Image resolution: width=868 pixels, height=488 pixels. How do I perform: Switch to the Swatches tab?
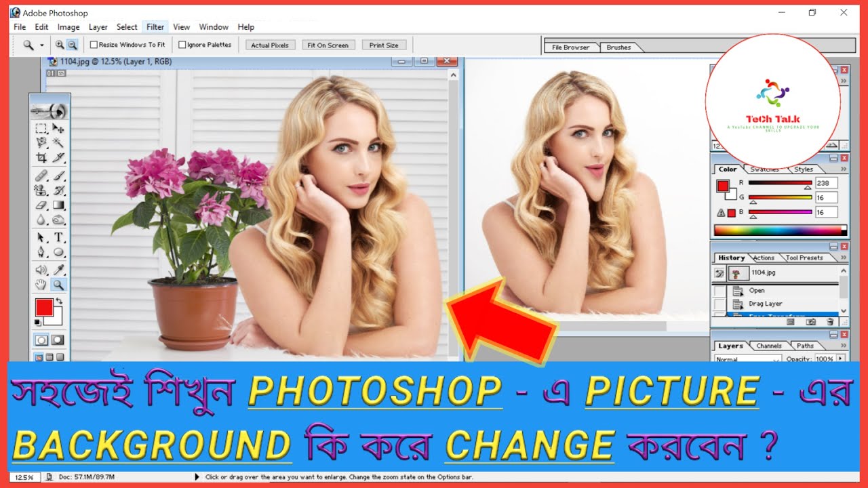coord(765,169)
